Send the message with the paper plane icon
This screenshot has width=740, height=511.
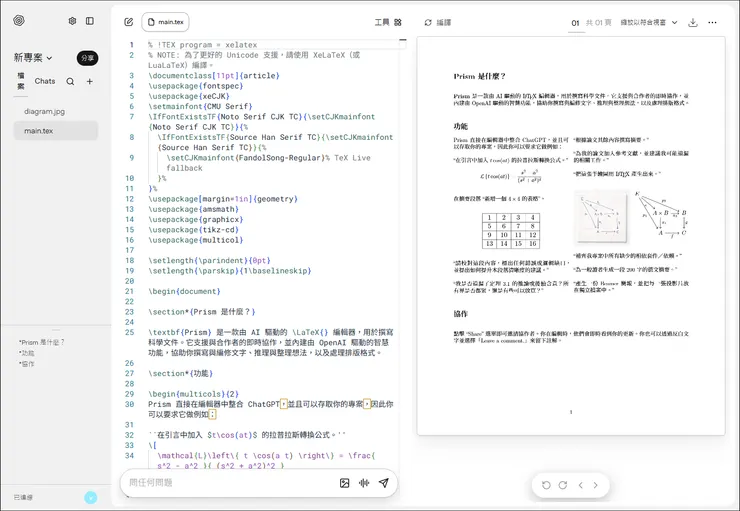tap(384, 483)
